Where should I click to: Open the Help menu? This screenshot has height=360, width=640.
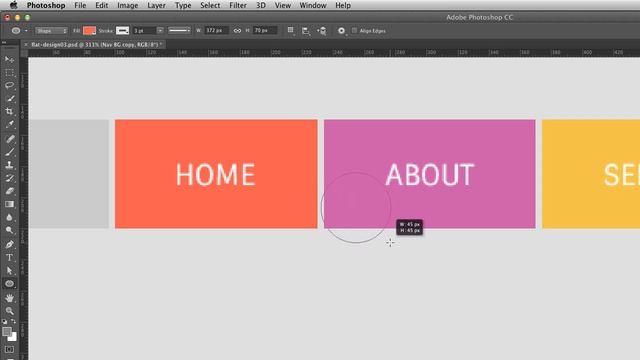pyautogui.click(x=343, y=5)
